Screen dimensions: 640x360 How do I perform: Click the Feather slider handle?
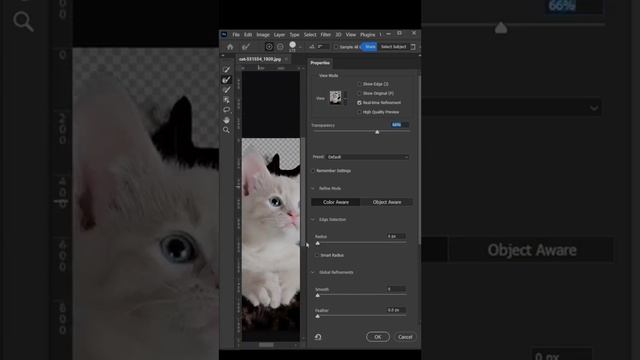point(318,316)
